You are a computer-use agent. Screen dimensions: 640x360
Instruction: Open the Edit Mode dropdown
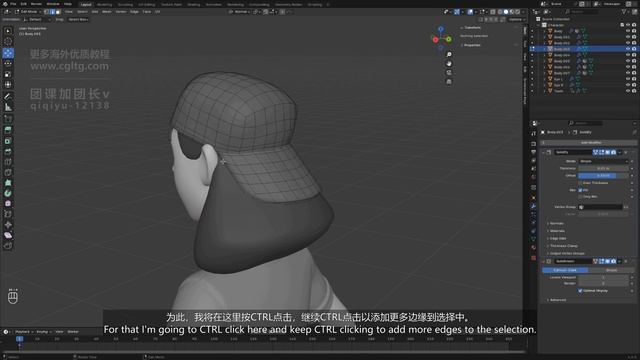point(28,12)
